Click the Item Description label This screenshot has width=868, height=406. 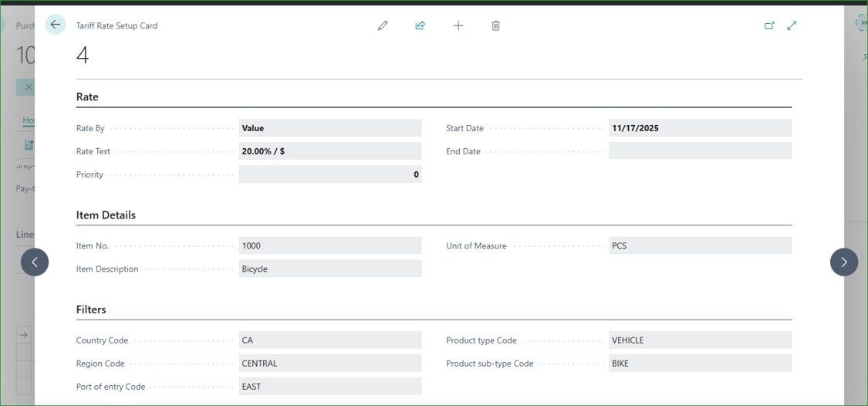click(x=106, y=269)
